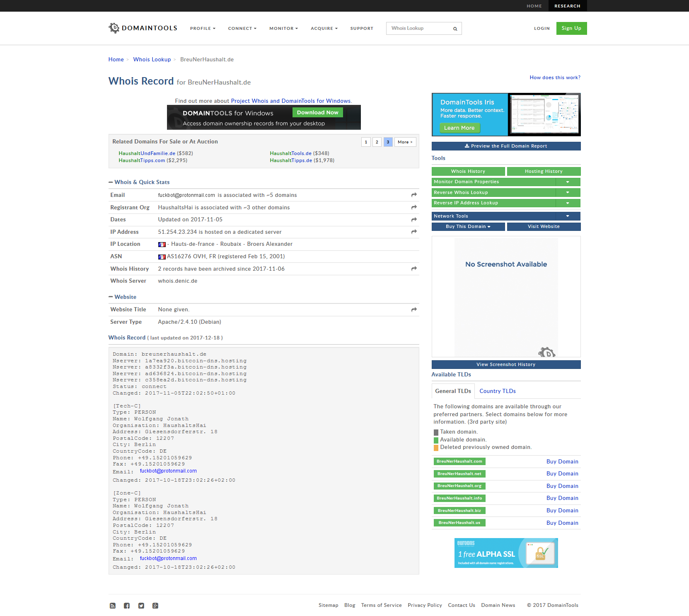
Task: Click the search magnifier icon in Whois Lookup
Action: pos(455,29)
